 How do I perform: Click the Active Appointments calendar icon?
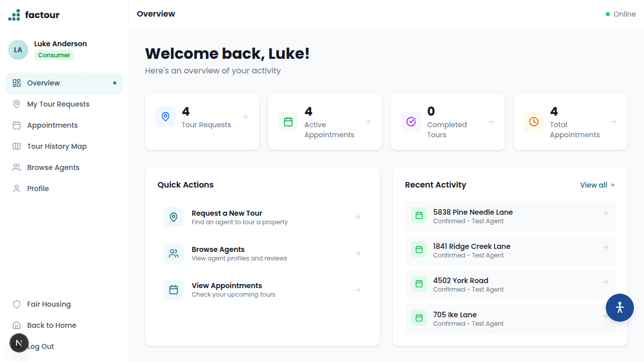[x=288, y=121]
